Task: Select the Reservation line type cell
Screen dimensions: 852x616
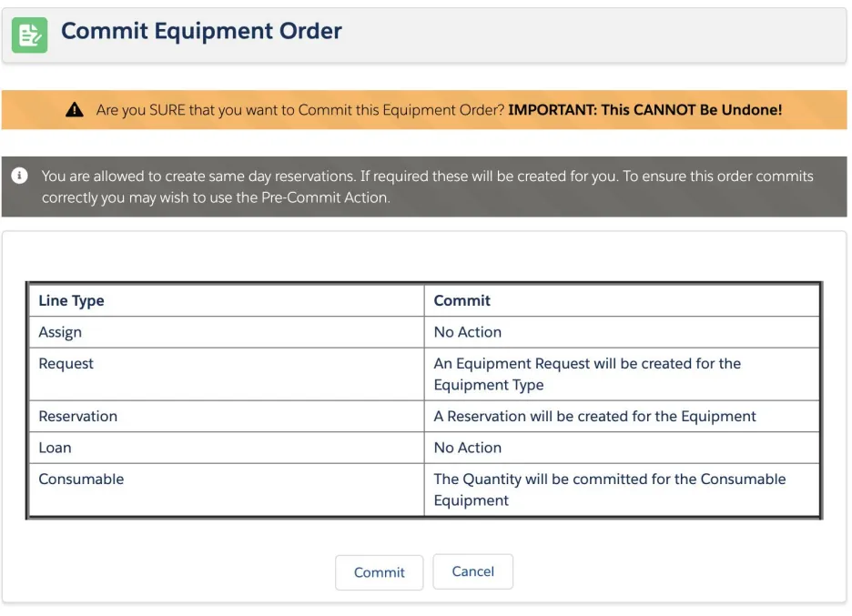Action: 227,416
